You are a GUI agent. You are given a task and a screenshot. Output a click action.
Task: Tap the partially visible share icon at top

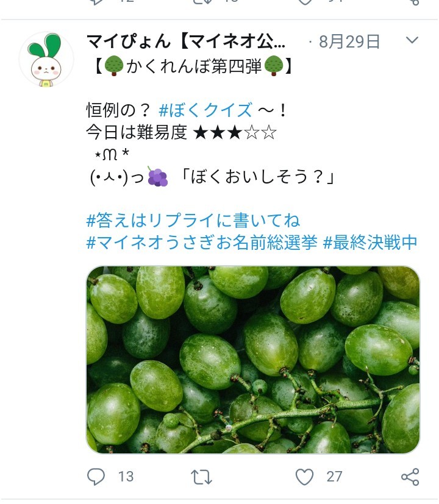414,2
